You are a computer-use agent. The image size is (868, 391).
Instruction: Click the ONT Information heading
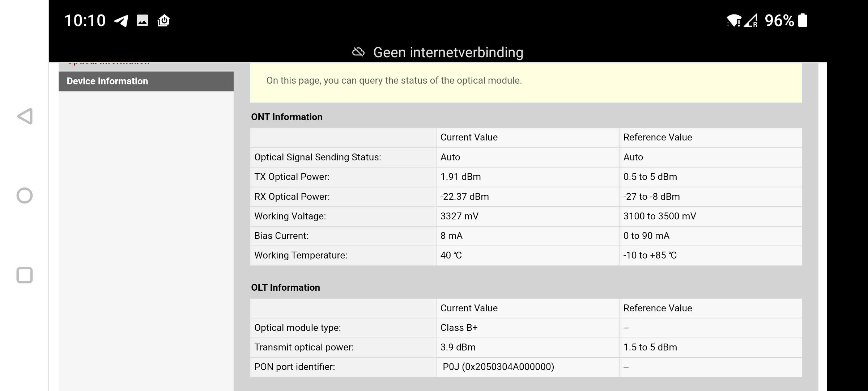coord(286,117)
